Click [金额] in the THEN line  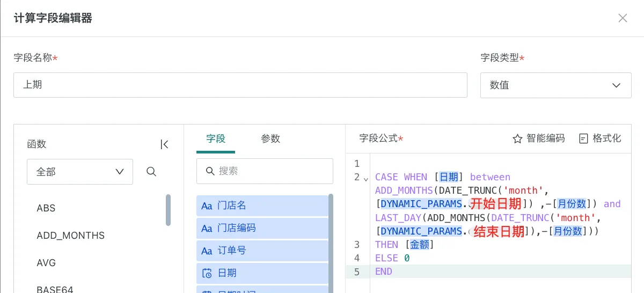419,245
